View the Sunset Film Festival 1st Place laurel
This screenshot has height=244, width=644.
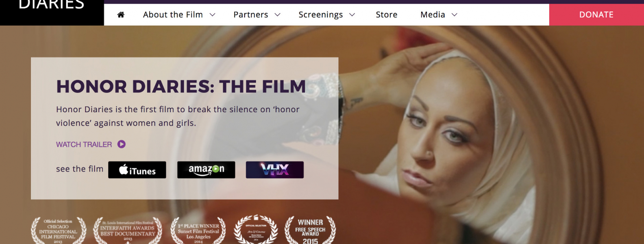click(x=198, y=231)
